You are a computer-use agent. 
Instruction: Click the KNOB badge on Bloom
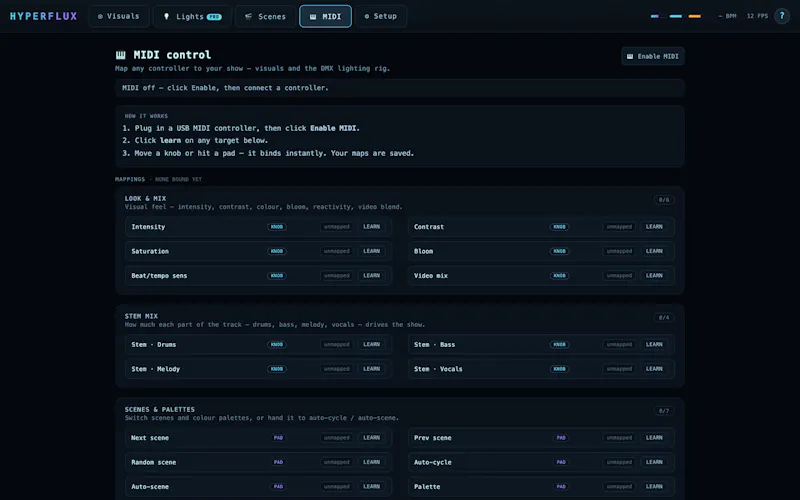pos(559,251)
